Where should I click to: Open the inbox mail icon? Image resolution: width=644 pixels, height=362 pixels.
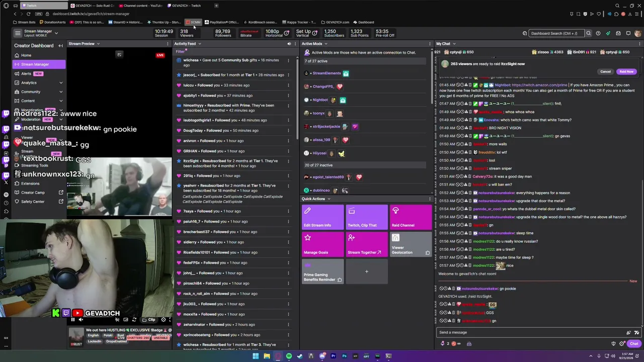coord(618,33)
